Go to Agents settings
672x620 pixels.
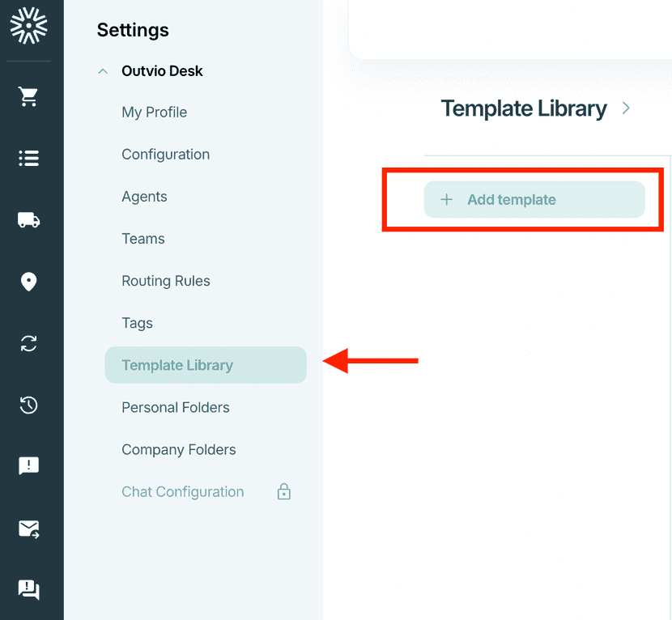click(x=144, y=197)
